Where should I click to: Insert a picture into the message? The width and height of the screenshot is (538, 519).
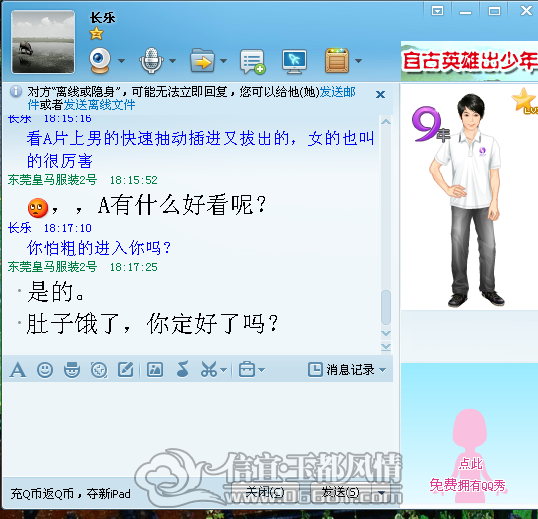point(155,370)
